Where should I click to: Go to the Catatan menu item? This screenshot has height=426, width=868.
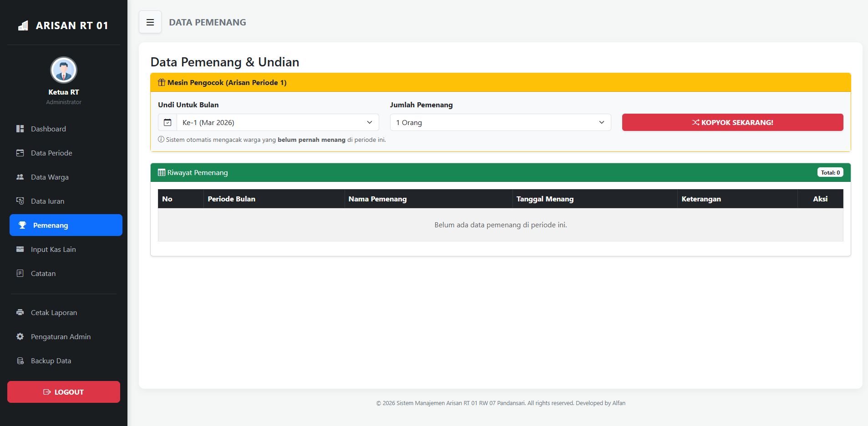click(43, 273)
